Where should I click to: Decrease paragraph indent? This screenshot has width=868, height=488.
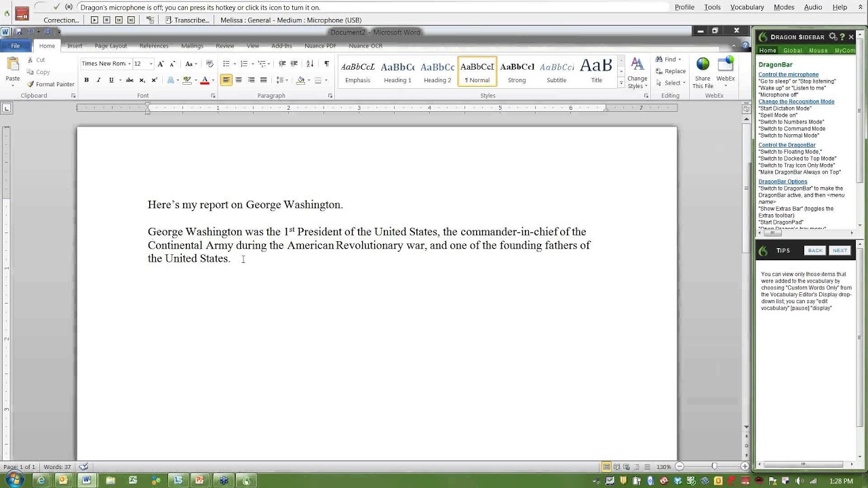(281, 64)
